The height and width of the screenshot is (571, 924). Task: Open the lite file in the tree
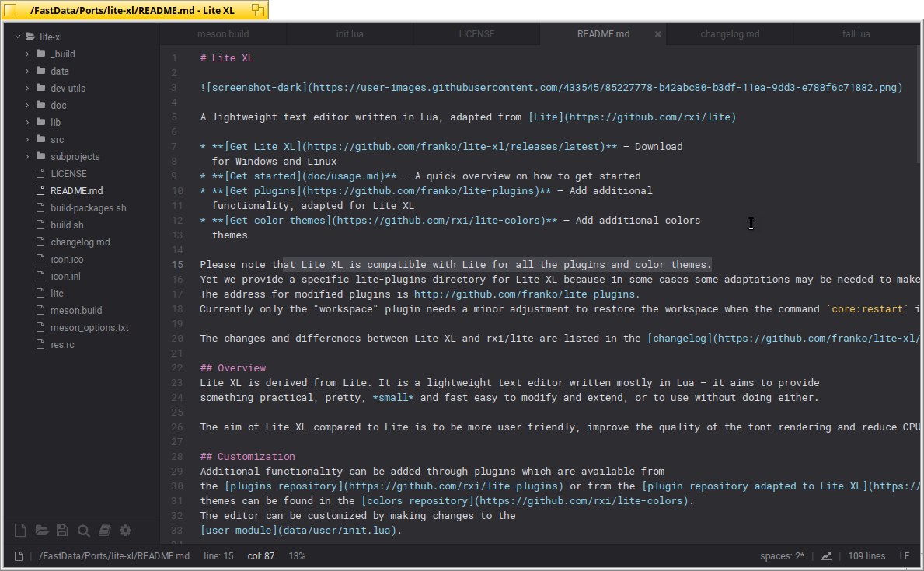57,293
